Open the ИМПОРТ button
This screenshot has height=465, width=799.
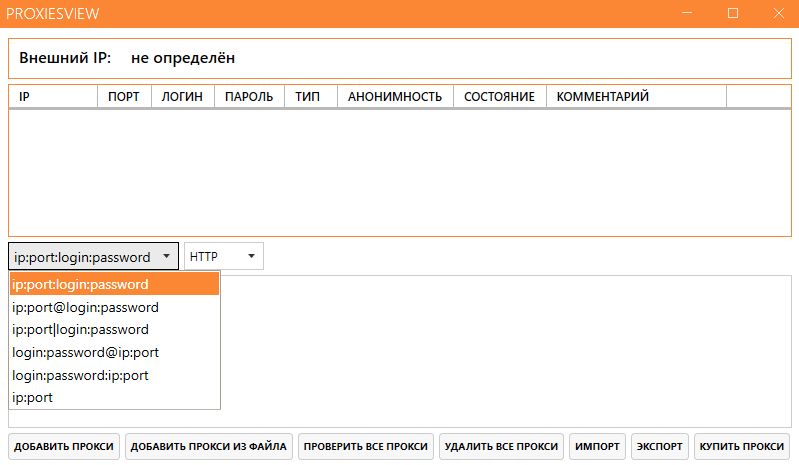click(x=597, y=447)
